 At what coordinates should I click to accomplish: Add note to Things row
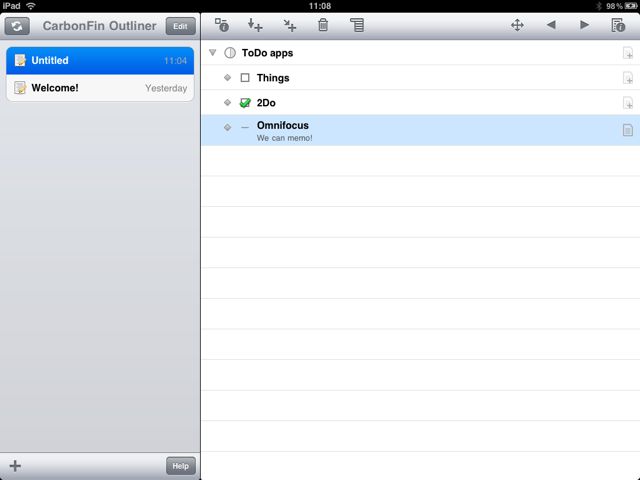pyautogui.click(x=628, y=78)
